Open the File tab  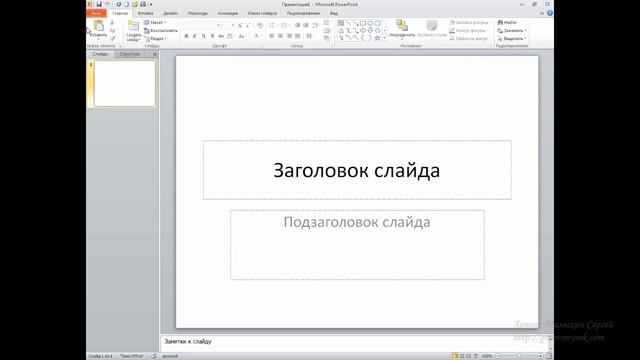(x=96, y=13)
